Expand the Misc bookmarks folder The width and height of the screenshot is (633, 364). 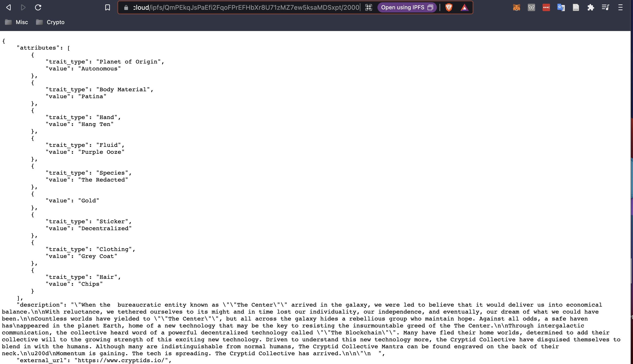tap(16, 22)
